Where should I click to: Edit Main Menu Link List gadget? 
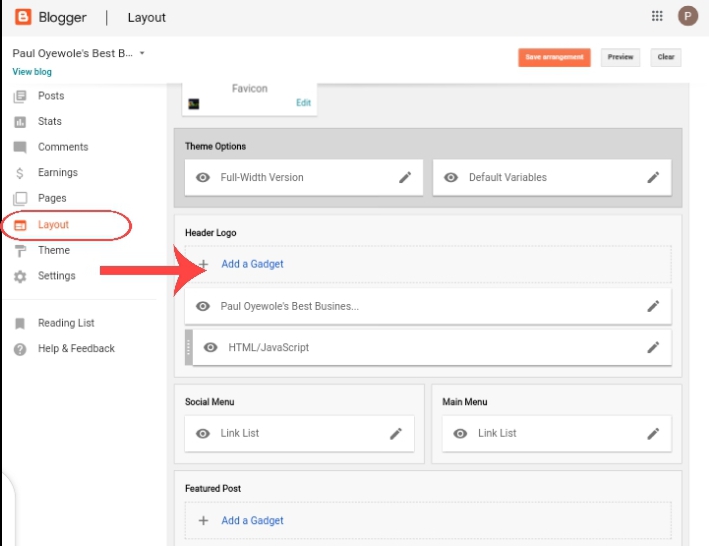(653, 433)
